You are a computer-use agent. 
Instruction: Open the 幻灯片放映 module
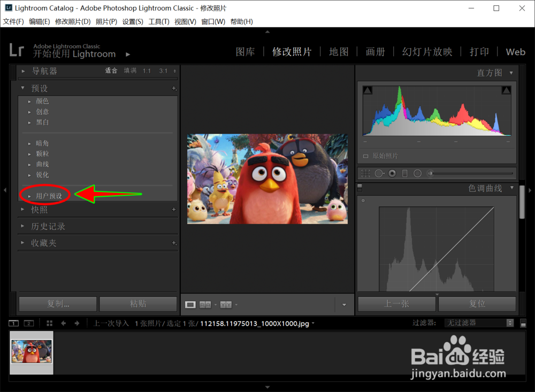coord(427,52)
